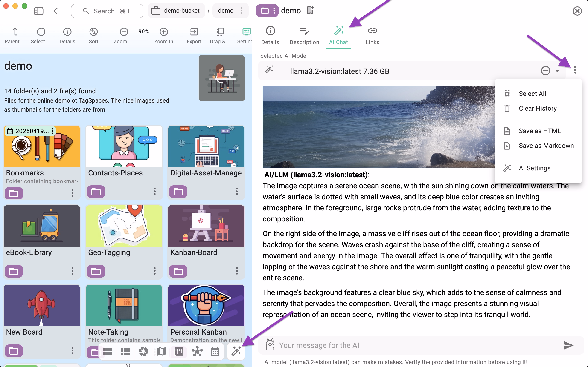The image size is (588, 367).
Task: Open the Kanban perspective icon
Action: [x=179, y=351]
